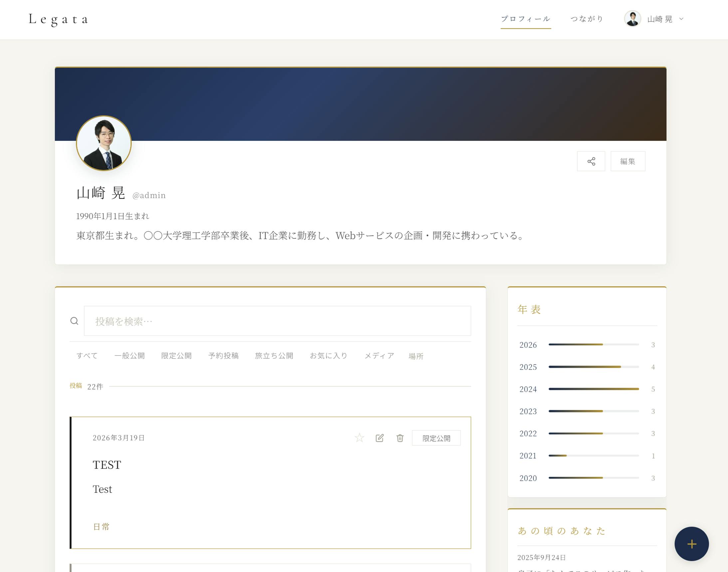Click the share profile icon button

click(x=591, y=161)
